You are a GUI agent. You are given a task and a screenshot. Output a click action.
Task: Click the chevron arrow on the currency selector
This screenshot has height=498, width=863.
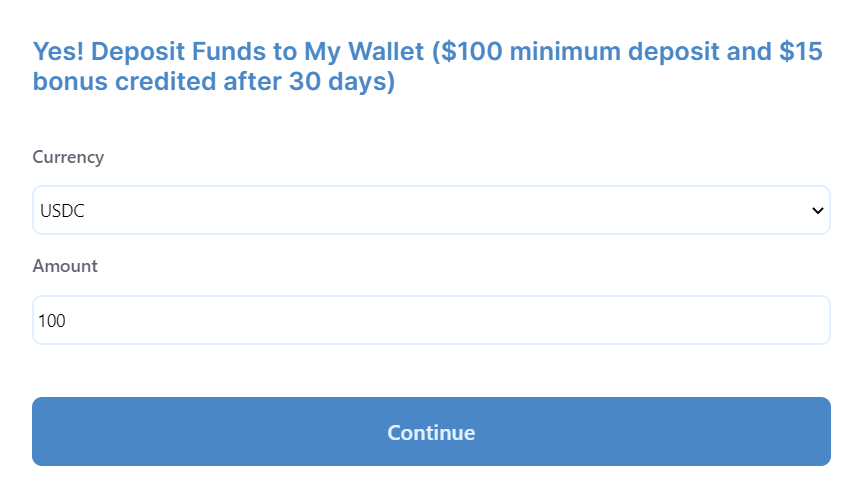(817, 210)
